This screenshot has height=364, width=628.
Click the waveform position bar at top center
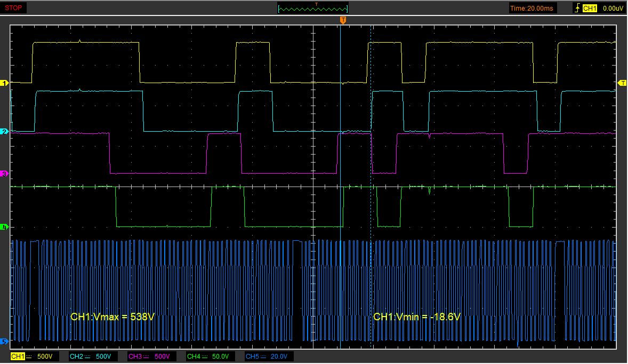coord(312,8)
